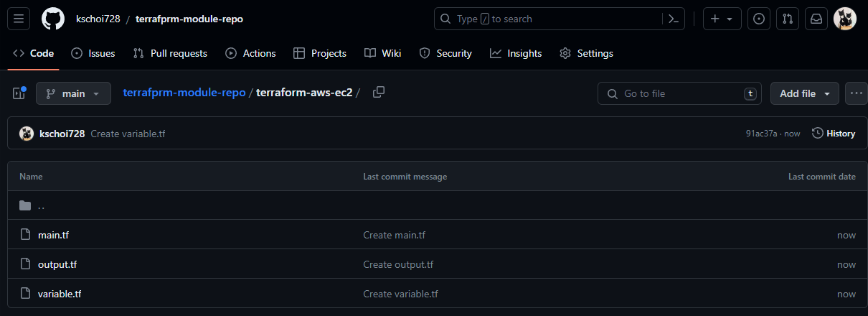This screenshot has width=868, height=316.
Task: Click the file icon next to main.tf
Action: coord(25,235)
